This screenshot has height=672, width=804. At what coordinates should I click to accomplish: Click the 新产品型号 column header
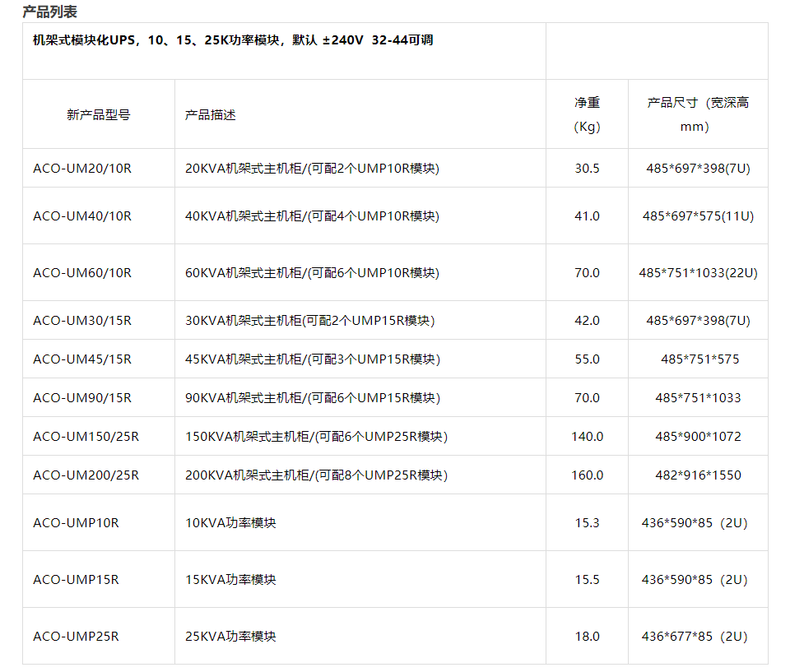[98, 115]
